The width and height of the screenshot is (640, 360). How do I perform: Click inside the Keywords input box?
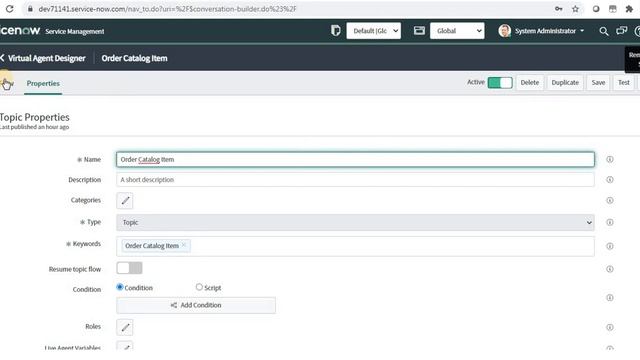(355, 246)
